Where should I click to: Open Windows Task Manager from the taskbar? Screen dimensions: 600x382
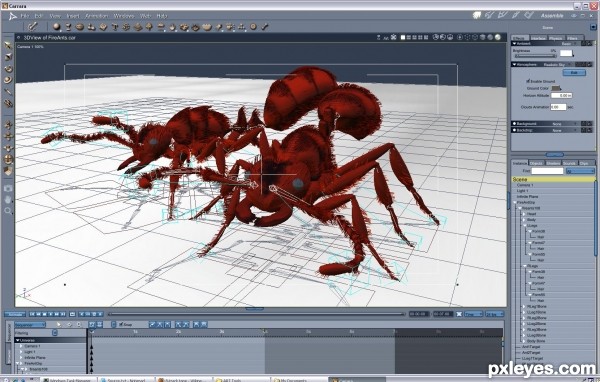(x=68, y=380)
